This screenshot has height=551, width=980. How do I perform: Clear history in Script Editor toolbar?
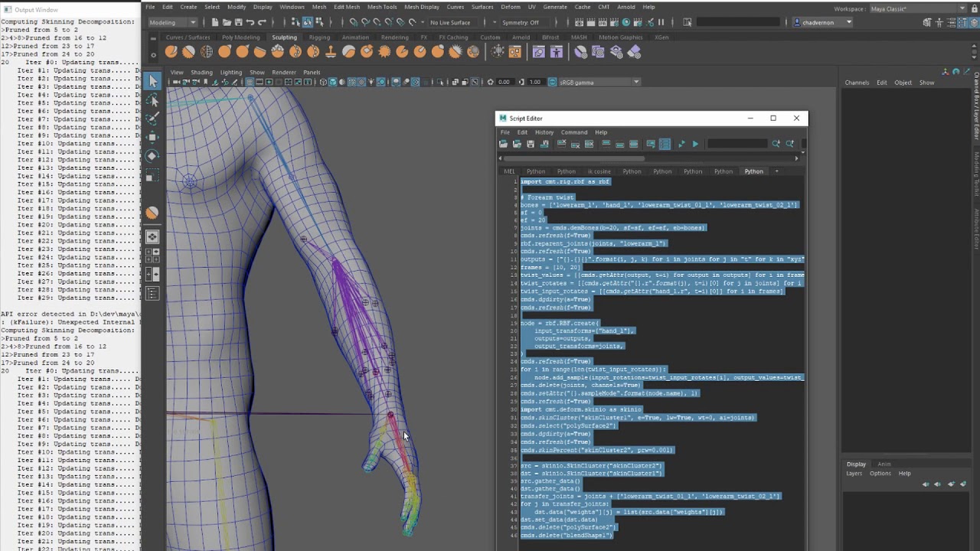pyautogui.click(x=561, y=144)
